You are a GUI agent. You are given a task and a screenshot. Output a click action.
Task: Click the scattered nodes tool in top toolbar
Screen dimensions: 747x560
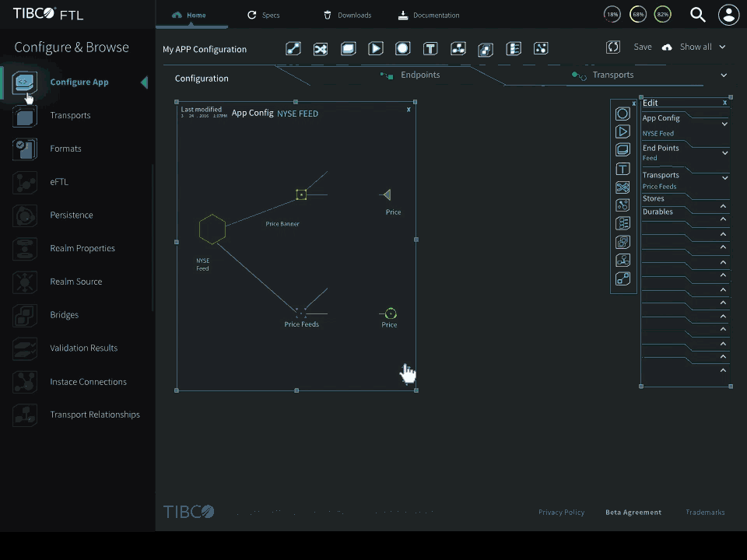(x=541, y=48)
